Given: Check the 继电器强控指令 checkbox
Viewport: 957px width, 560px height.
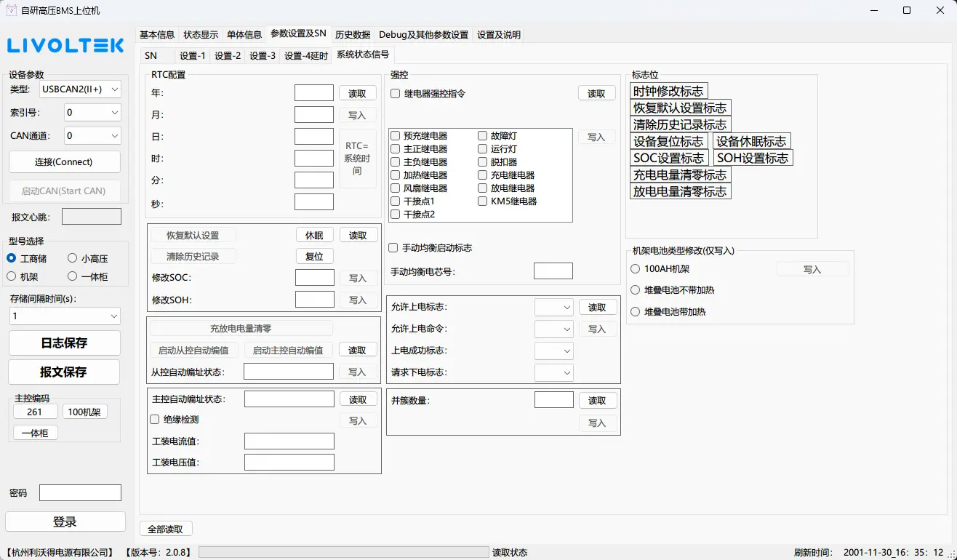Looking at the screenshot, I should point(396,94).
